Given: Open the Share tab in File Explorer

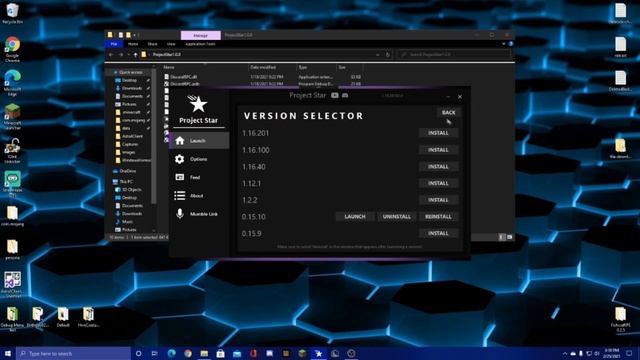Looking at the screenshot, I should pyautogui.click(x=152, y=44).
